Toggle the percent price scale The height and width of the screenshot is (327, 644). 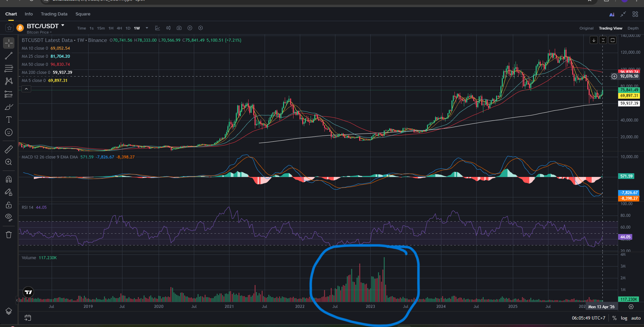point(614,318)
